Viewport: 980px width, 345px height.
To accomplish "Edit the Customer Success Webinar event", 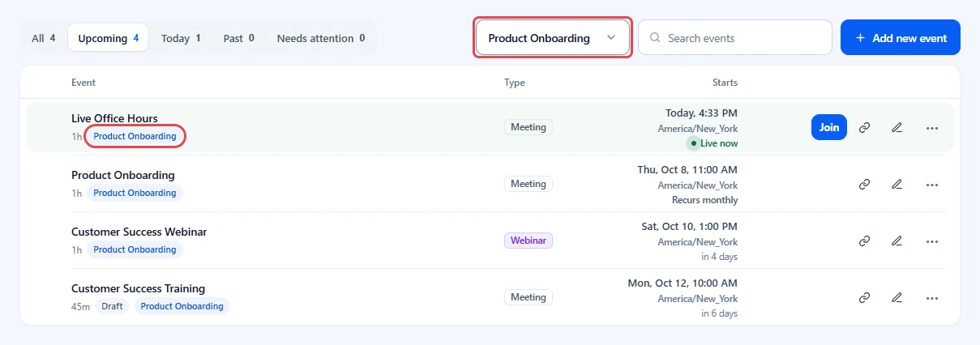I will pyautogui.click(x=897, y=241).
